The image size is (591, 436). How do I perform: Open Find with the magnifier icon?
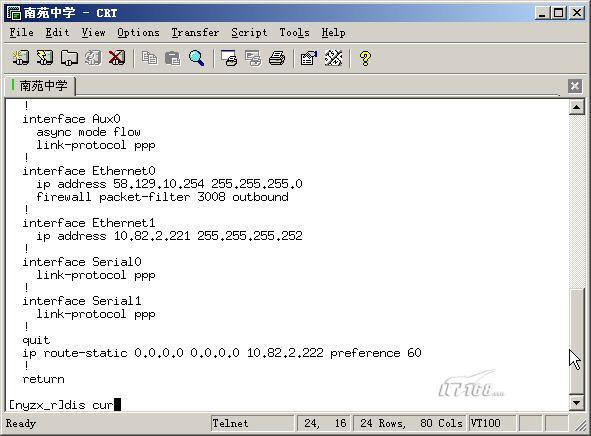coord(196,58)
